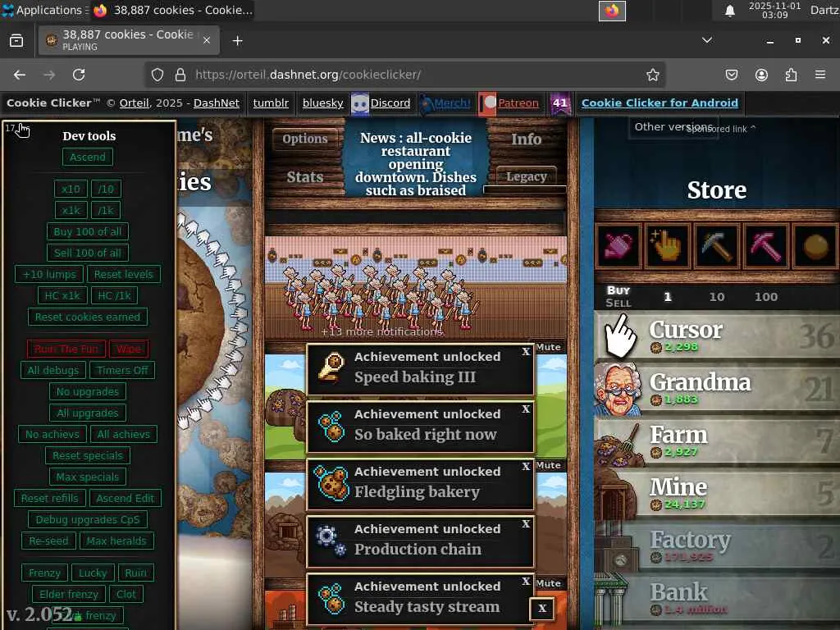Buy the gray pickaxe upgrade
This screenshot has width=840, height=630.
point(716,246)
